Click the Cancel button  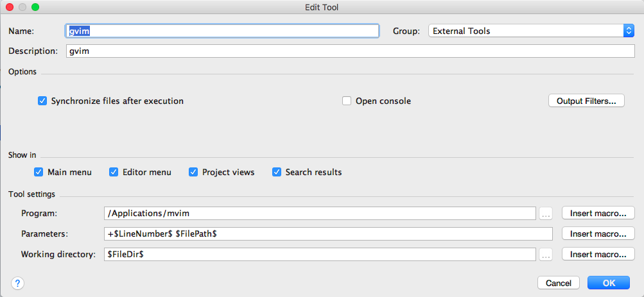(559, 283)
